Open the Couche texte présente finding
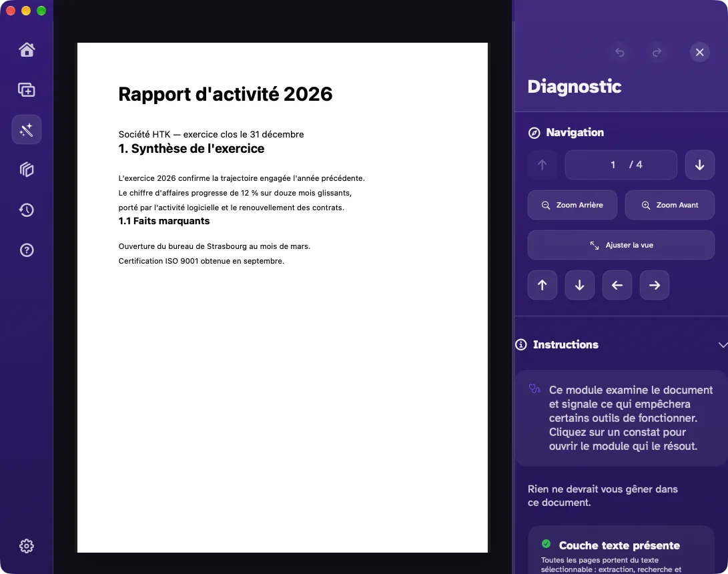The width and height of the screenshot is (728, 574). click(621, 551)
